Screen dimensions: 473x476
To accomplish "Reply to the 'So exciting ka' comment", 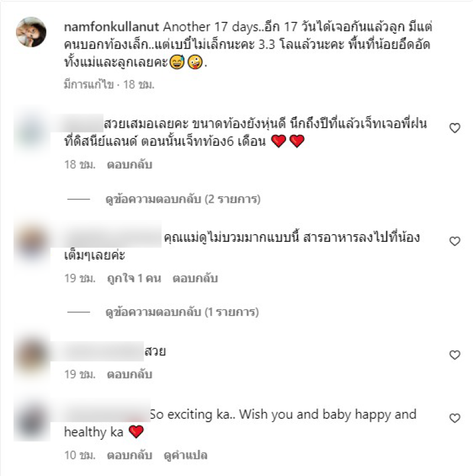I will 129,455.
